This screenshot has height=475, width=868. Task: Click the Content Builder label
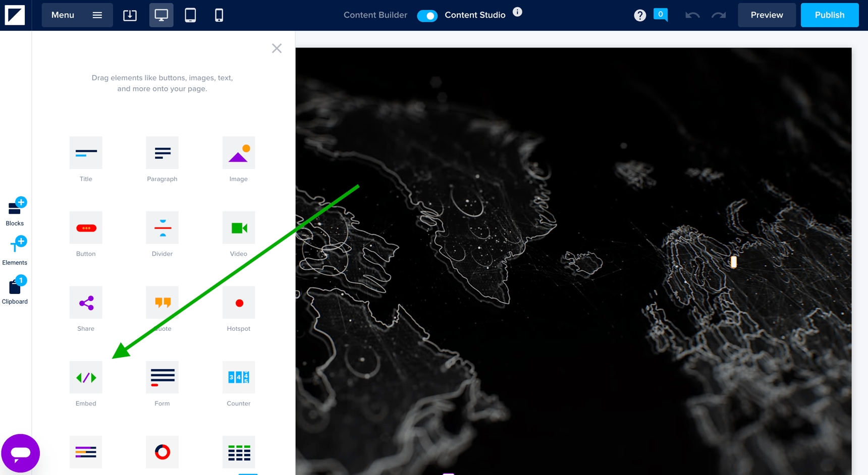pos(375,15)
